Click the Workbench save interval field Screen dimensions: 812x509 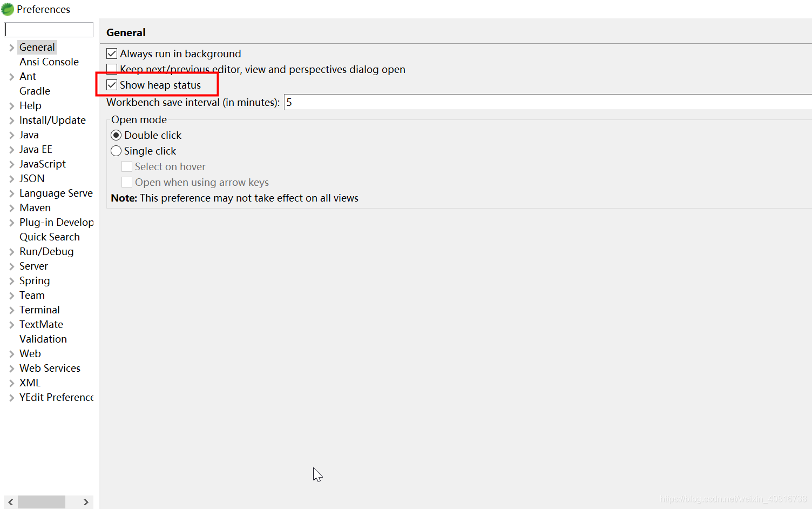pos(548,102)
